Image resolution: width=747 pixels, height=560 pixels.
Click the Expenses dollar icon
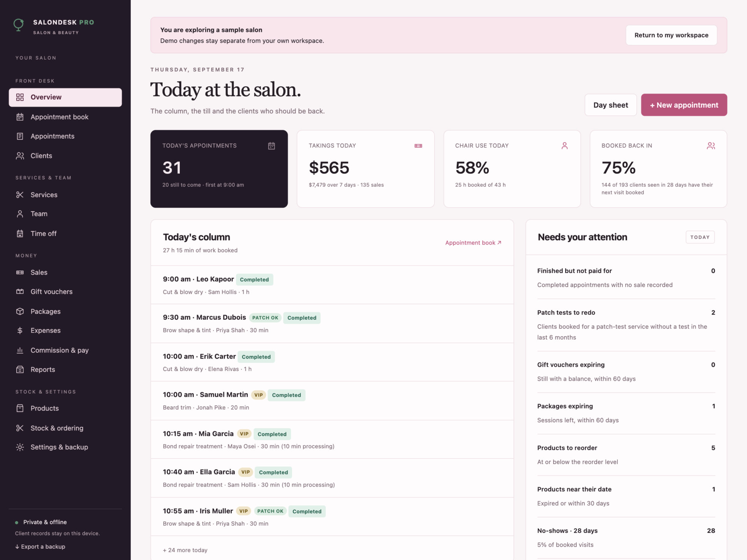click(x=20, y=331)
